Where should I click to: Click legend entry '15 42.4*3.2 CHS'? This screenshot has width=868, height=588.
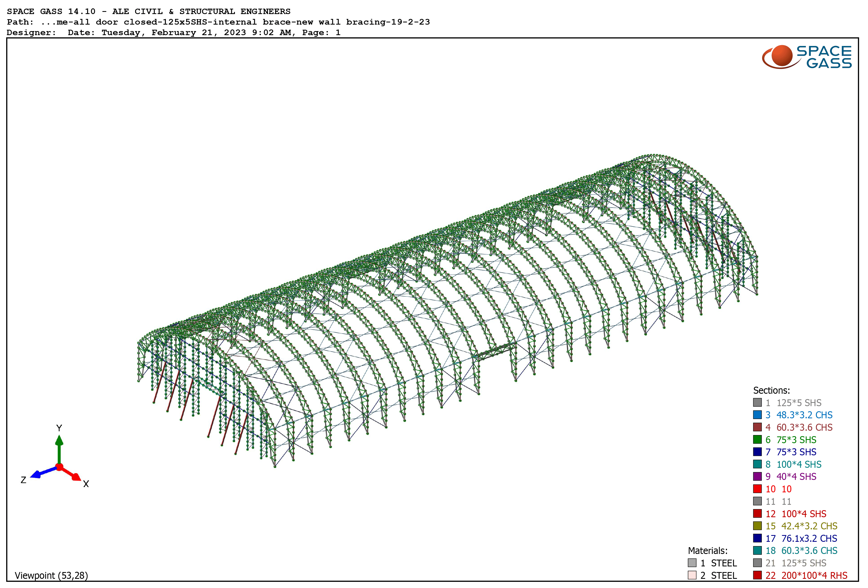pyautogui.click(x=802, y=526)
